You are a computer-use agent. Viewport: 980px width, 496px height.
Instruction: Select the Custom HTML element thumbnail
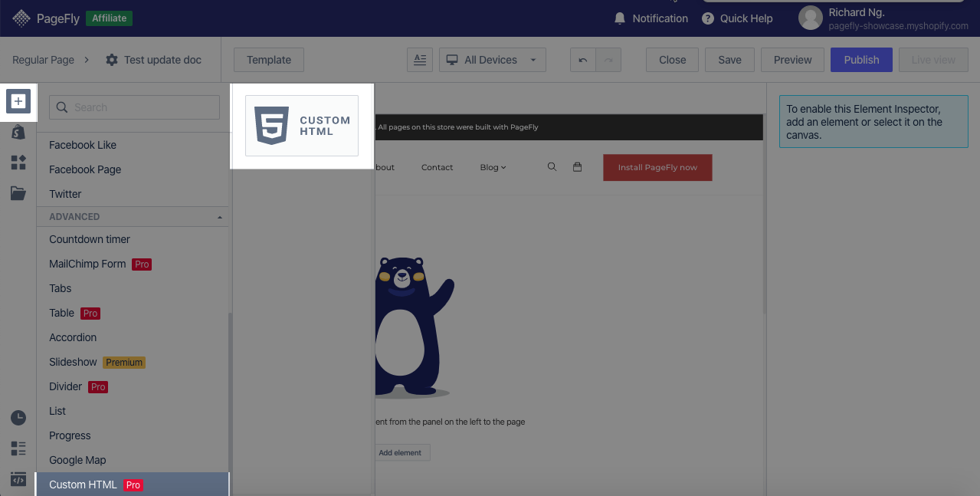(302, 126)
